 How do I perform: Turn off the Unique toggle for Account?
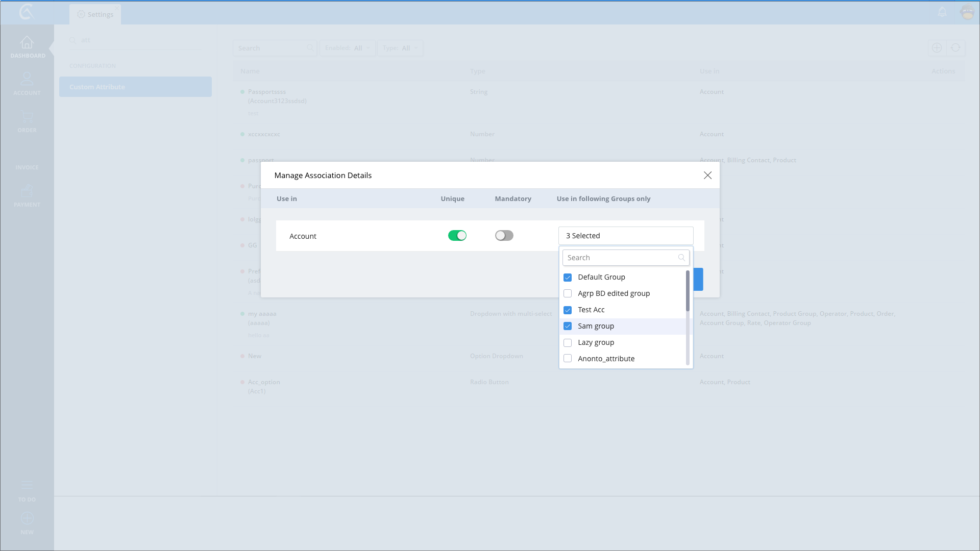coord(457,236)
